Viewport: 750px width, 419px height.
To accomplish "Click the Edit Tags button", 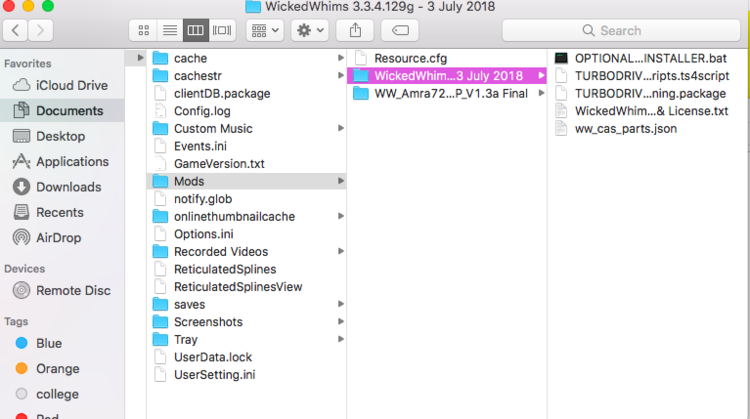I will [400, 31].
